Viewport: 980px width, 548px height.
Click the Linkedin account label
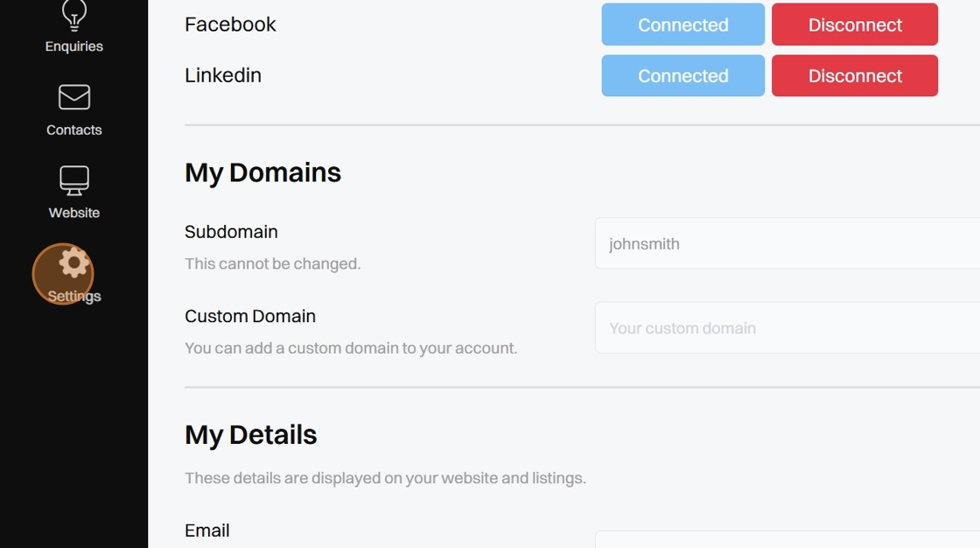223,75
